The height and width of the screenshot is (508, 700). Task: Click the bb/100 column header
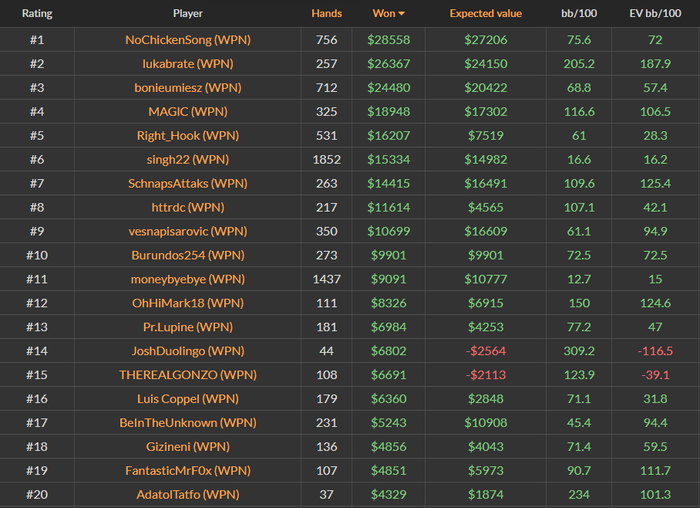[x=579, y=14]
